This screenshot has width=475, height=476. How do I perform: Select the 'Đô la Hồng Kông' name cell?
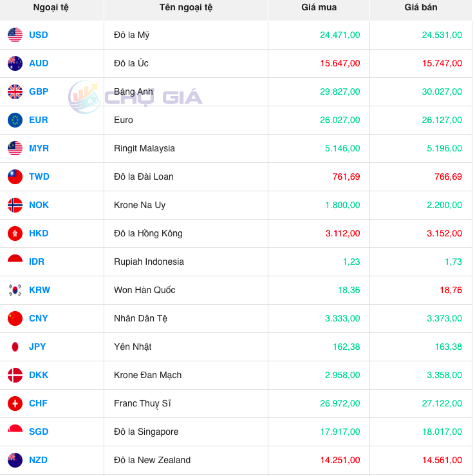[x=148, y=233]
